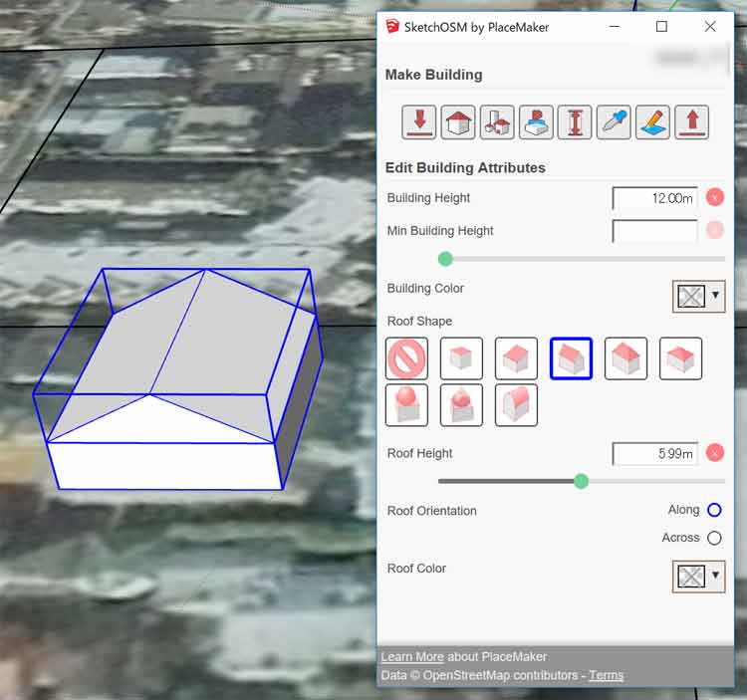The height and width of the screenshot is (700, 747).
Task: Click the Make Building heading
Action: [x=434, y=75]
